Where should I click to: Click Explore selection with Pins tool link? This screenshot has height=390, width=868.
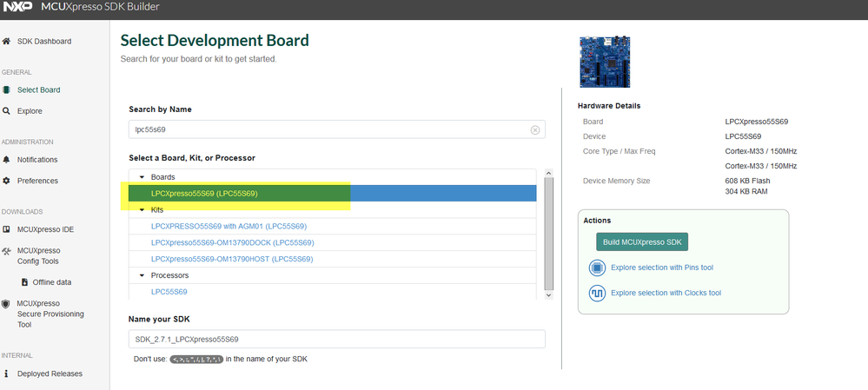pos(662,268)
